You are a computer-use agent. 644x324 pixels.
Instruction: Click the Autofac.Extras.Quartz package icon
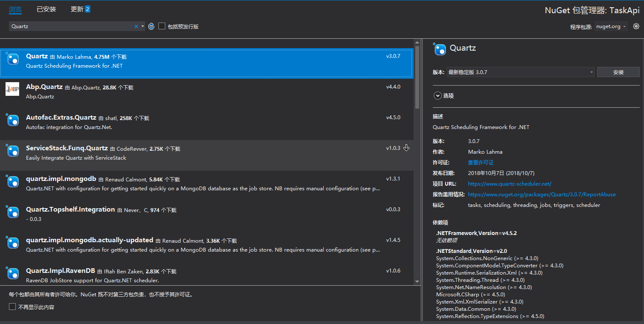(x=13, y=120)
